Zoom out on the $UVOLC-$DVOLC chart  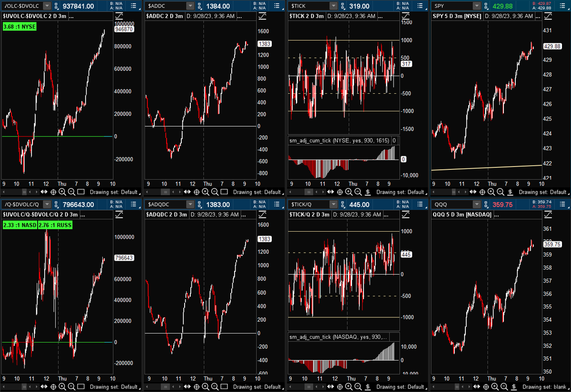coord(71,192)
